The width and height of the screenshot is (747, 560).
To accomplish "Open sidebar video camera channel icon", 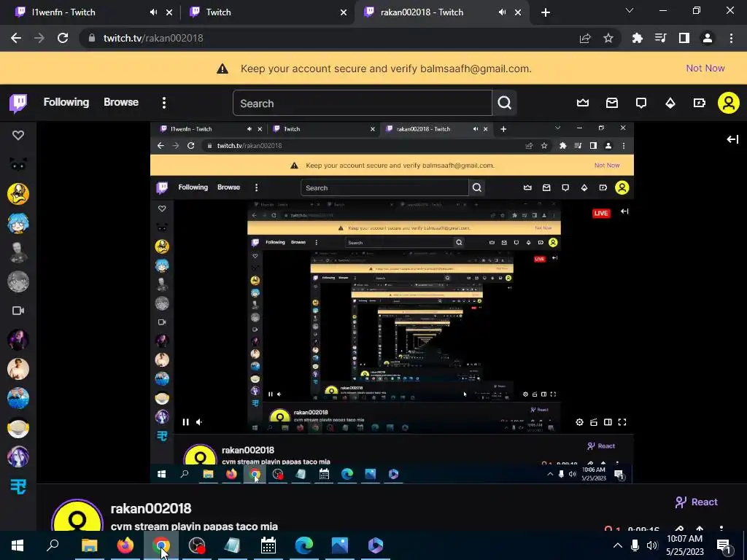I will [18, 311].
